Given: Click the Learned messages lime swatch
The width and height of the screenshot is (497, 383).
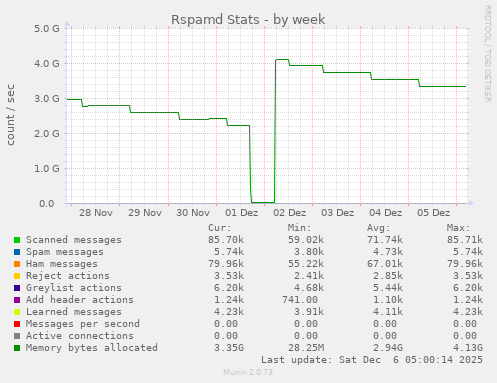Looking at the screenshot, I should point(17,312).
